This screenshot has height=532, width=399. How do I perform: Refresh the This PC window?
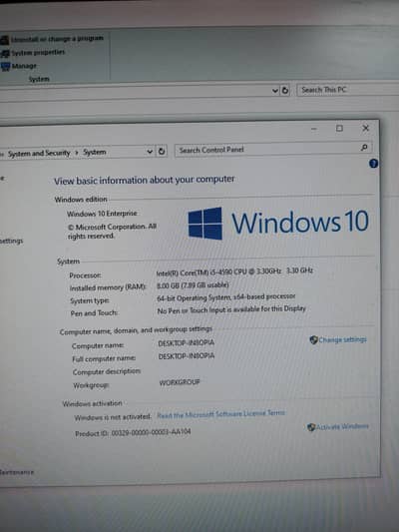point(285,90)
